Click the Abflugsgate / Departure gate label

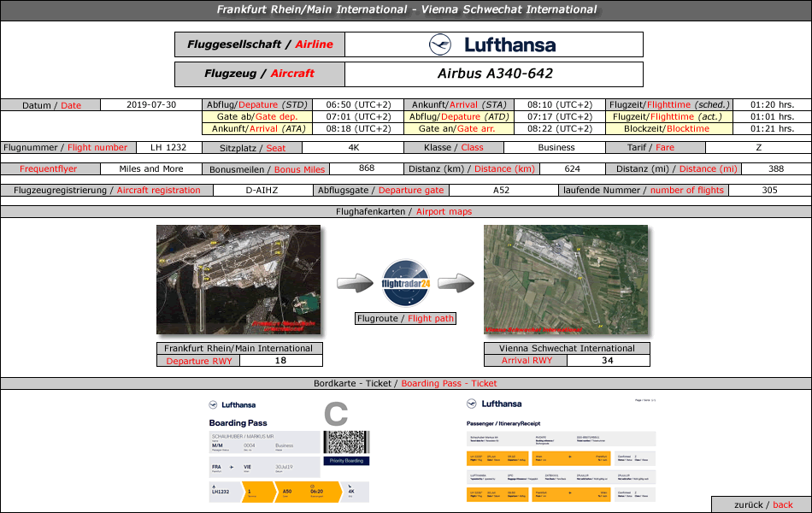[x=380, y=190]
